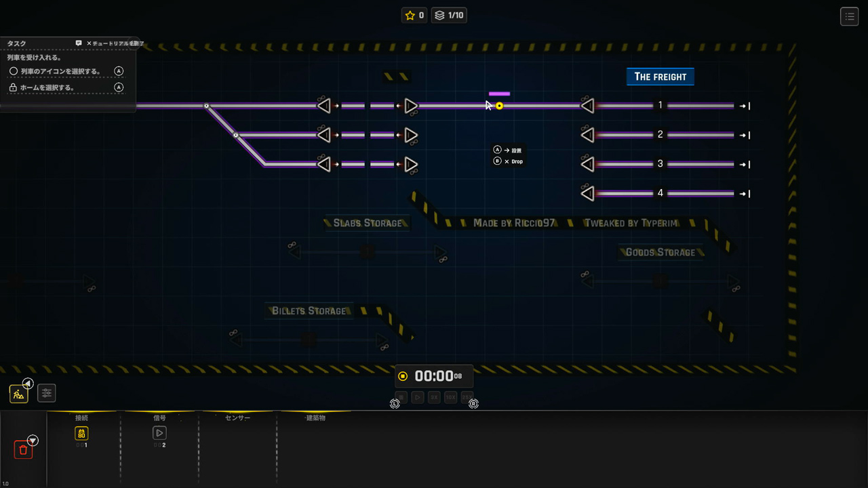Collapse the build panel with left arrow
The width and height of the screenshot is (868, 488).
point(28,383)
